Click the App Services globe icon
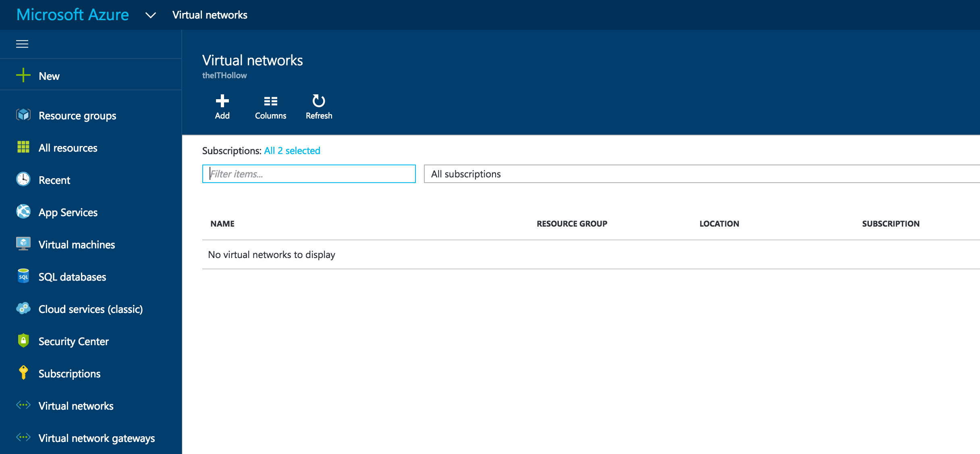 point(23,212)
